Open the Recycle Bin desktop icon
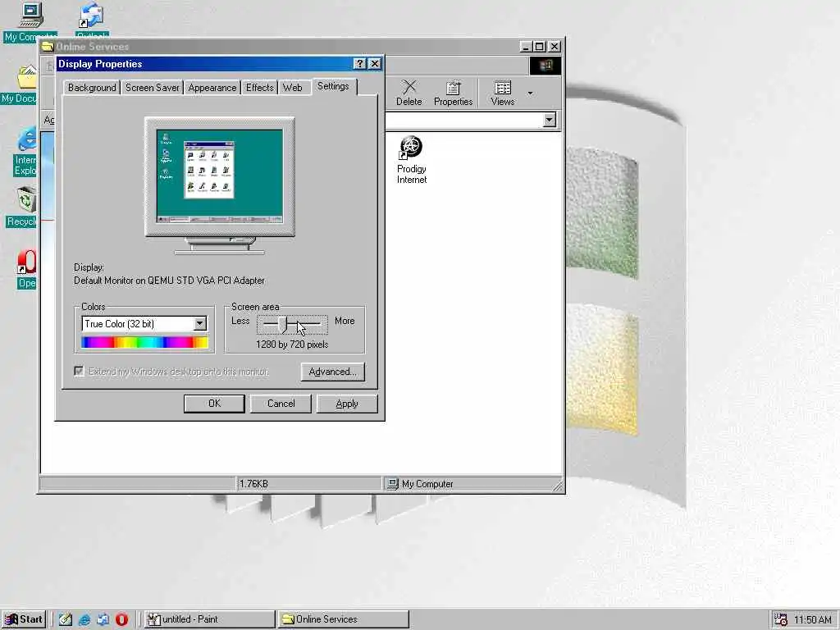This screenshot has height=630, width=840. 25,200
